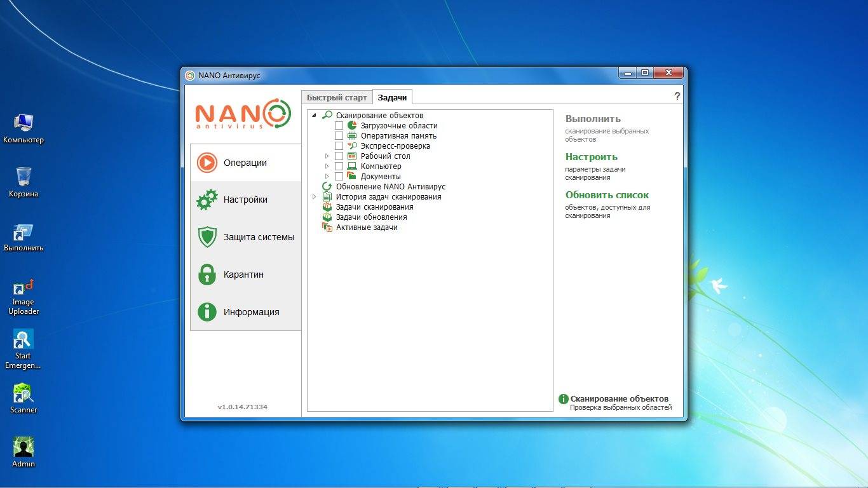Image resolution: width=868 pixels, height=488 pixels.
Task: Click the Документы folder icon
Action: coord(352,176)
